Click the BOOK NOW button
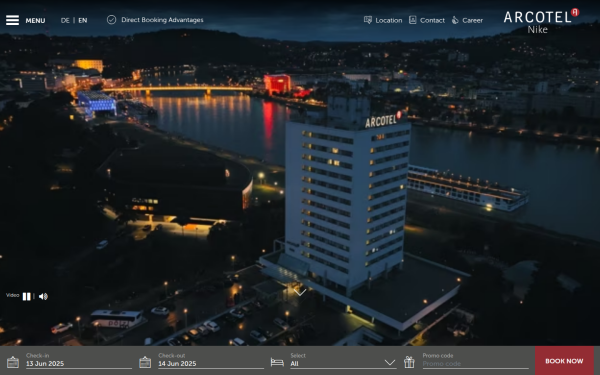The height and width of the screenshot is (375, 600). pyautogui.click(x=564, y=361)
